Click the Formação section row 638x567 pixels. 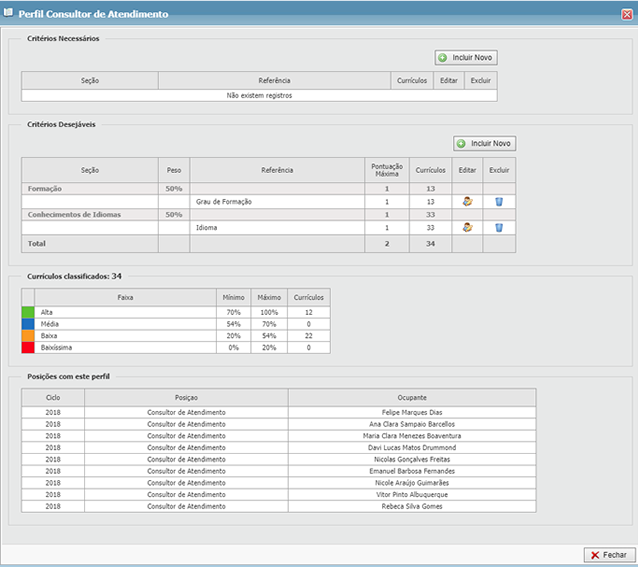(x=47, y=188)
